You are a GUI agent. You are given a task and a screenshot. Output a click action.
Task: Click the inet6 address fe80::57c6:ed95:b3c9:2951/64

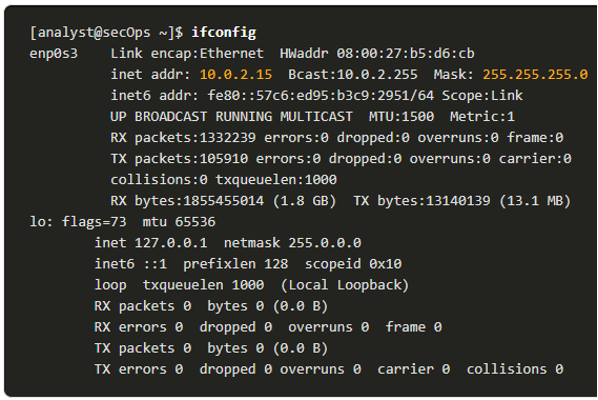coord(320,95)
